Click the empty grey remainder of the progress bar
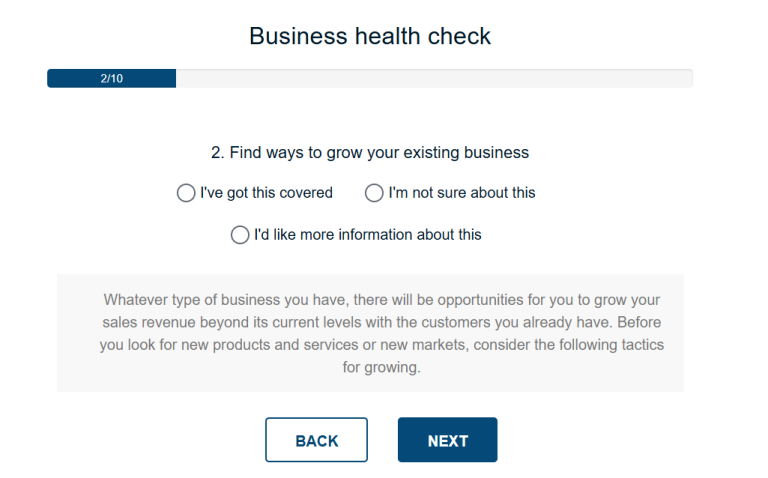768x478 pixels. [x=434, y=78]
